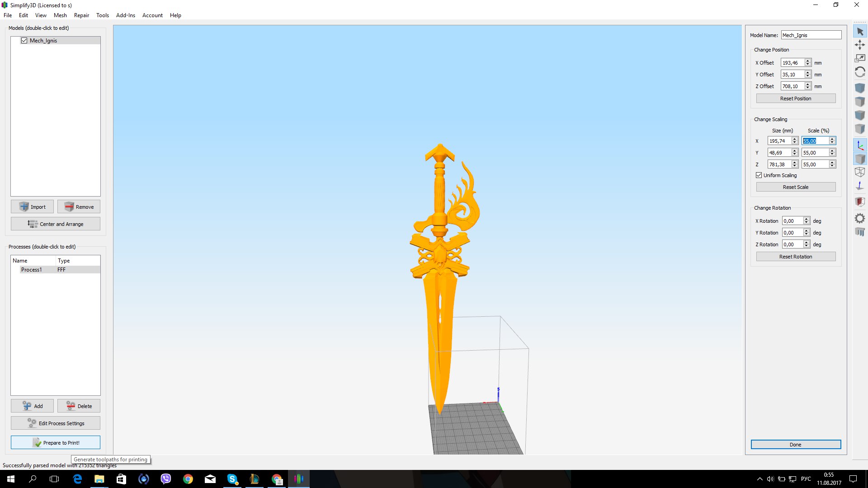
Task: Adjust the Z Rotation spinner arrows
Action: [x=806, y=244]
